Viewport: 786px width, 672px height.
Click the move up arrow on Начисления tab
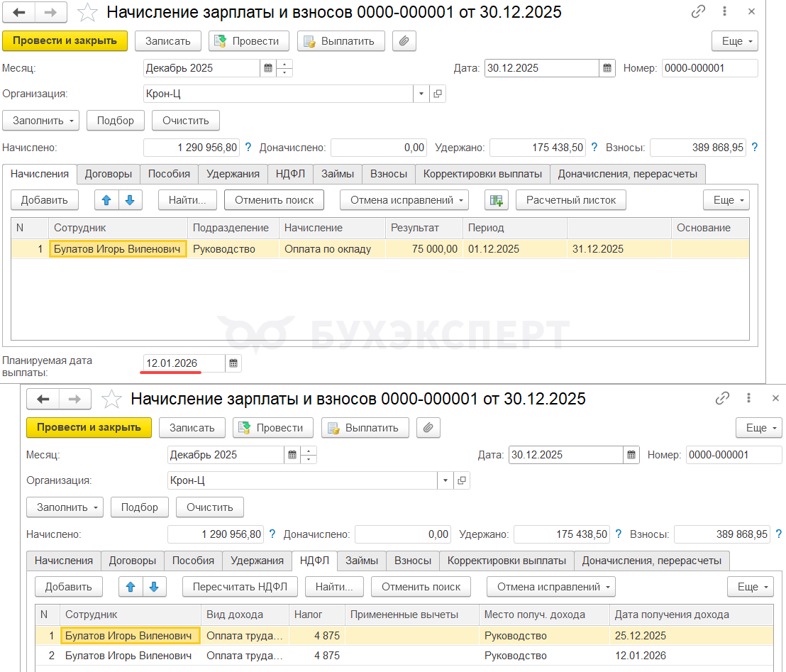(106, 201)
